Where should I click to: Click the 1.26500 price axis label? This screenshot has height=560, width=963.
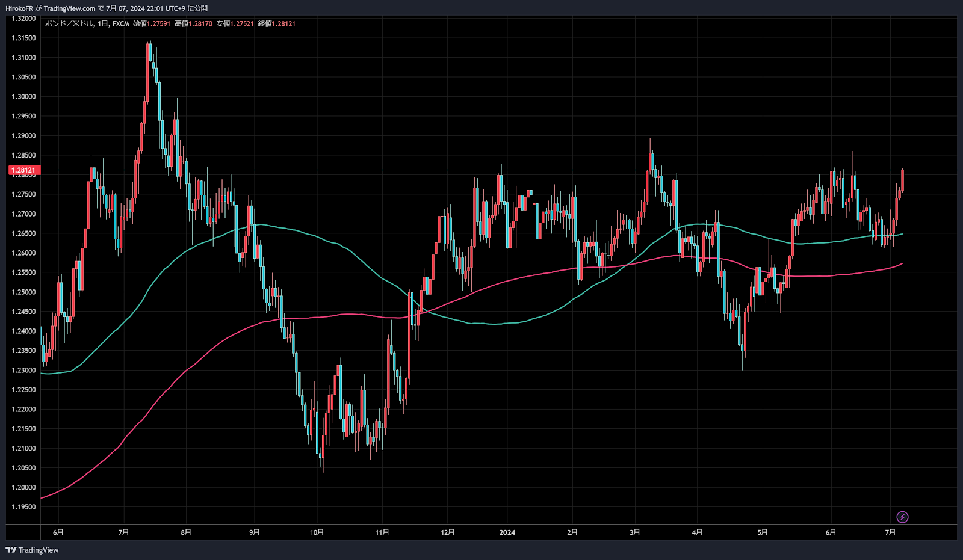(x=23, y=233)
